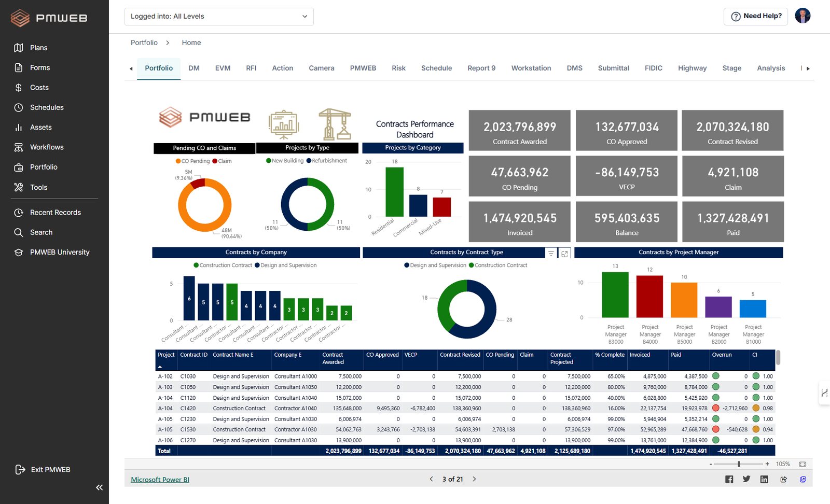Click the zoom in plus button
Screen dimensions: 830x504
767,464
